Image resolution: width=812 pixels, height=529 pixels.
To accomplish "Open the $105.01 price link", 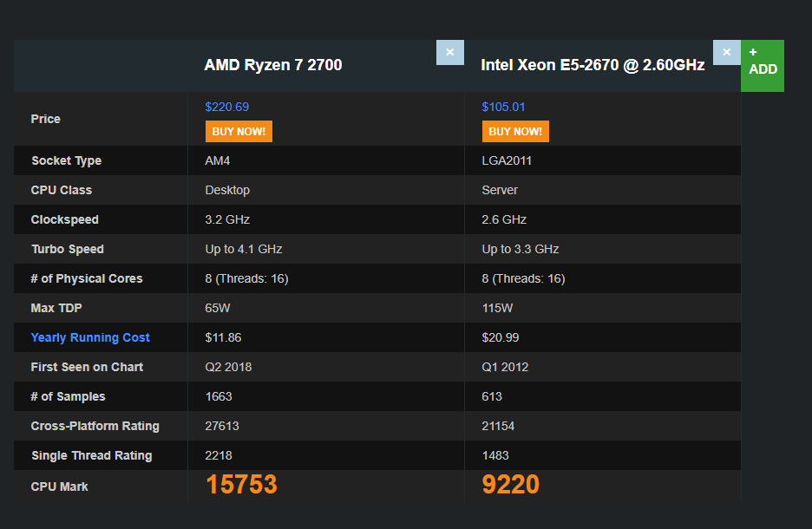I will coord(503,108).
